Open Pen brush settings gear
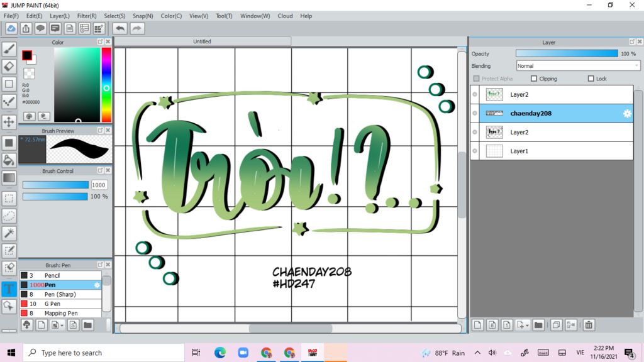 click(x=97, y=285)
